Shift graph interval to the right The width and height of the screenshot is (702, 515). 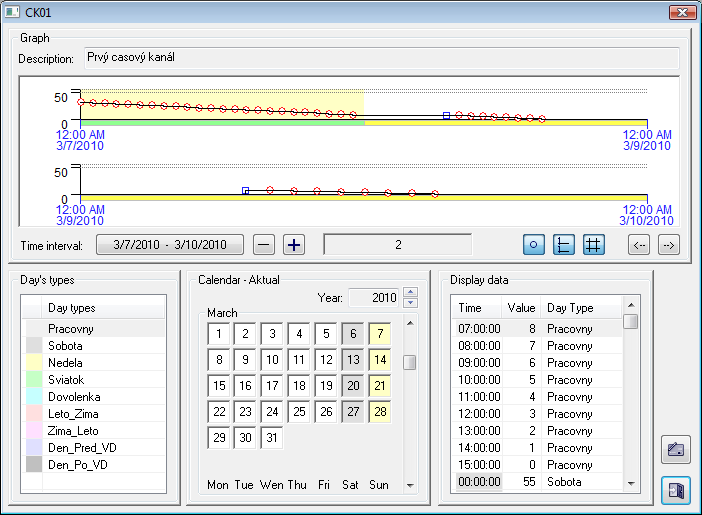pyautogui.click(x=669, y=244)
